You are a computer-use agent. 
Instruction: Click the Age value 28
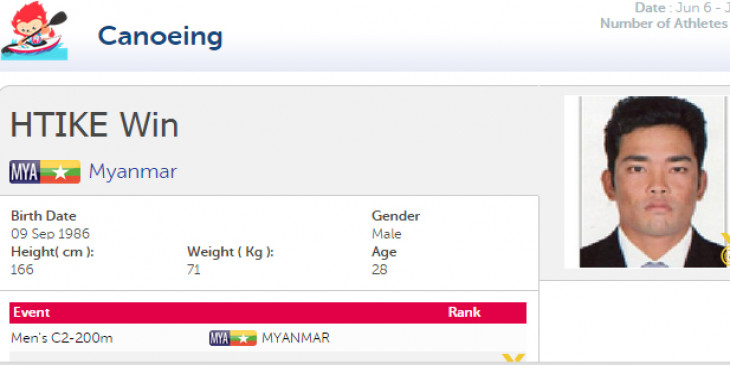coord(379,270)
